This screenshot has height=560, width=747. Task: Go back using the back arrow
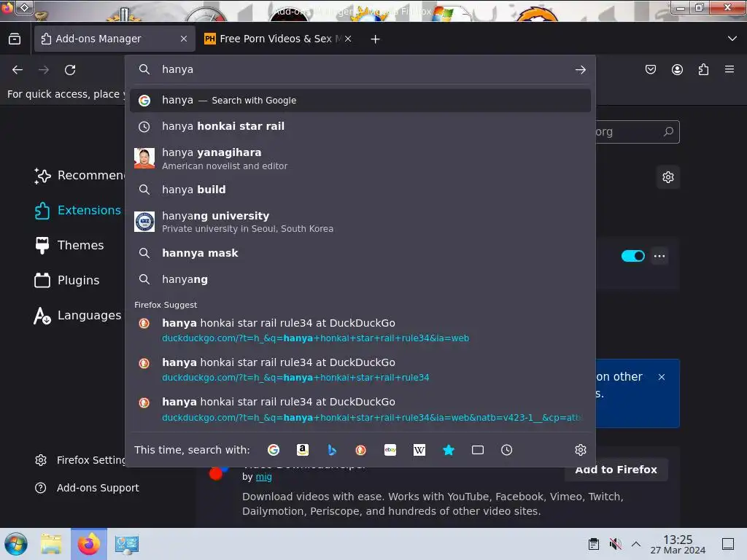pyautogui.click(x=18, y=70)
